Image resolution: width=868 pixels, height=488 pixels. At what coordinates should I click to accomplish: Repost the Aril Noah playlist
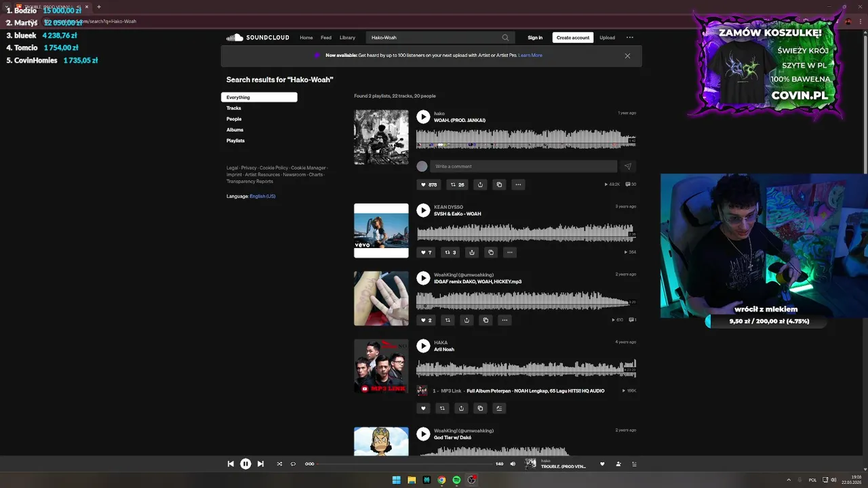pyautogui.click(x=443, y=408)
